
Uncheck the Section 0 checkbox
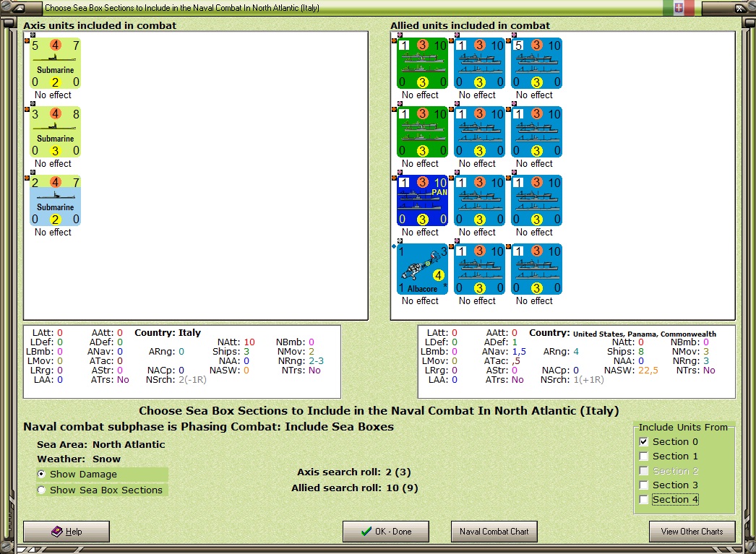643,442
